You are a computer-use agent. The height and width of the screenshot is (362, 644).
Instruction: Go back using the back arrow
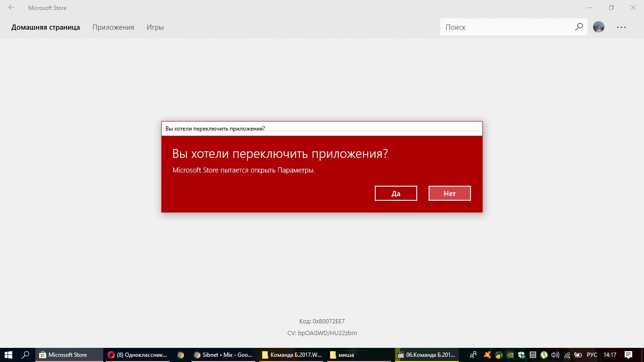11,8
